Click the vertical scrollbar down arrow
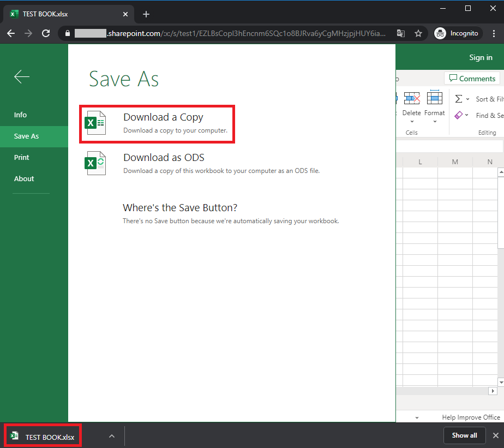 (x=501, y=382)
